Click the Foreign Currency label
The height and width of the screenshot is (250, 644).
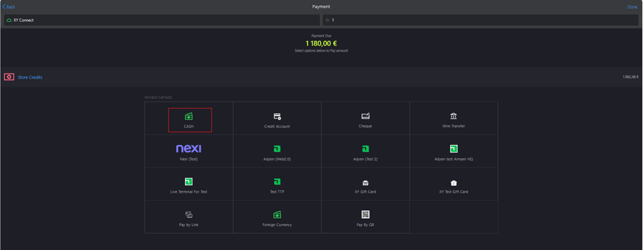pyautogui.click(x=277, y=225)
